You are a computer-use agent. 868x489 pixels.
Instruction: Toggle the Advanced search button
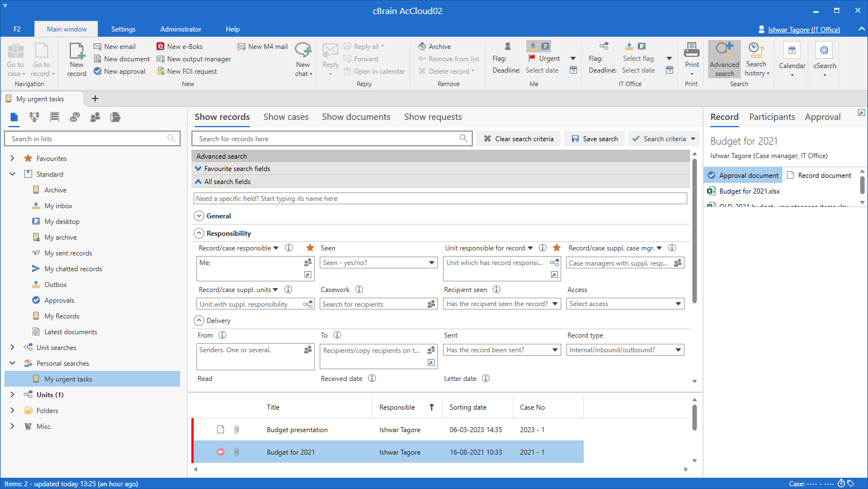click(x=724, y=59)
